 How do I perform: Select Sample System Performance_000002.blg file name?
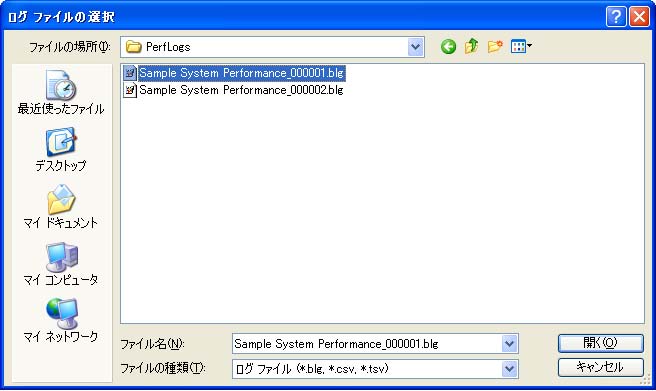point(241,89)
